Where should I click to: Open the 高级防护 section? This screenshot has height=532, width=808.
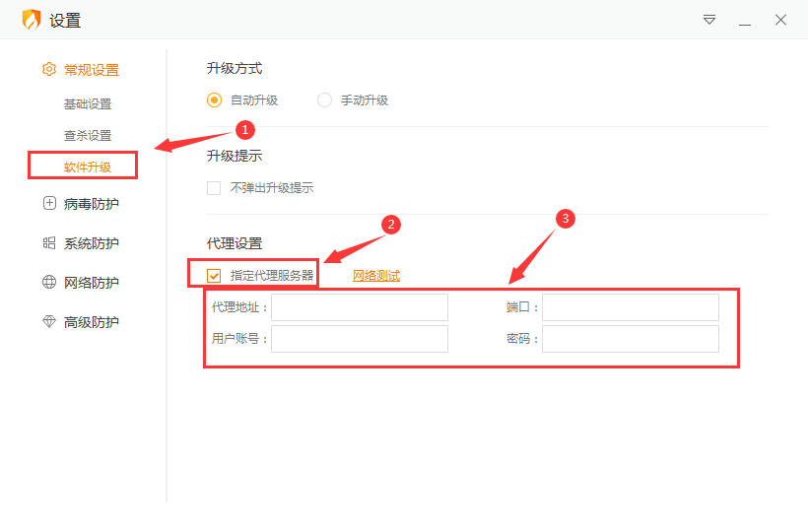(92, 322)
